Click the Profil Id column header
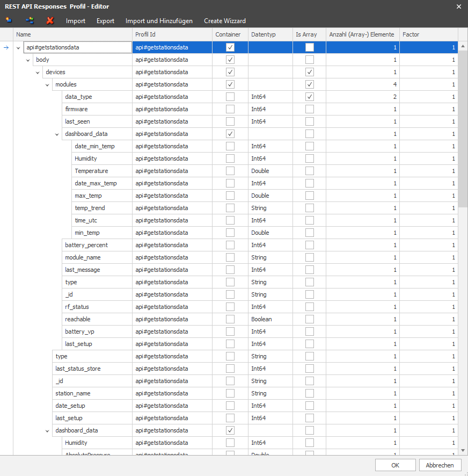Viewport: 468px width, 476px height. (x=172, y=34)
